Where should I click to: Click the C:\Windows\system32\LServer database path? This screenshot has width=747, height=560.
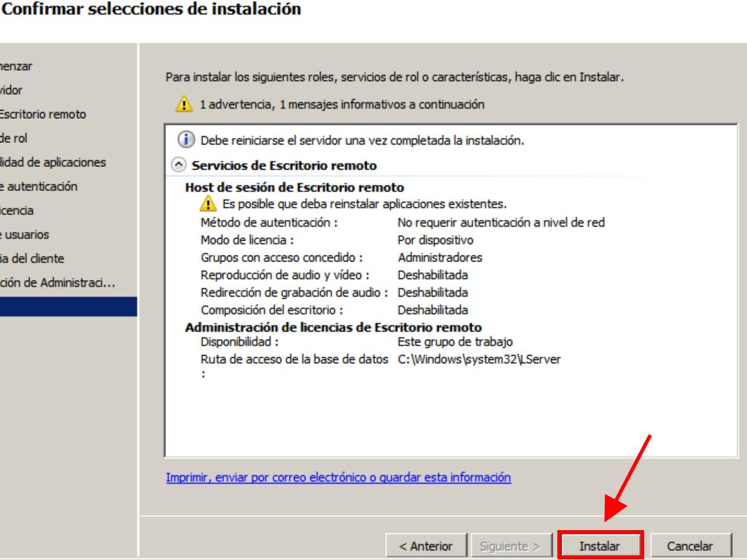pyautogui.click(x=479, y=358)
